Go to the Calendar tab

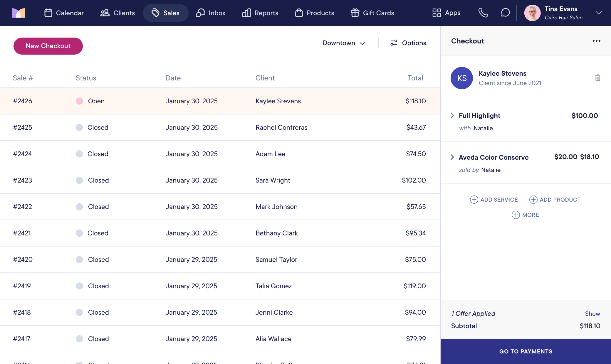pos(64,13)
